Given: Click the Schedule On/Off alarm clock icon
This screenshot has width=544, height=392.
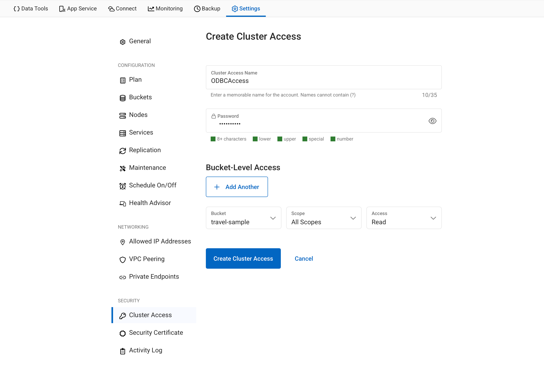Looking at the screenshot, I should tap(122, 186).
